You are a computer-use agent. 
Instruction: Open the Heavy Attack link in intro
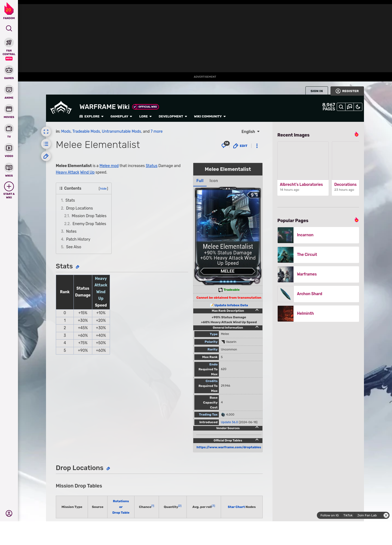tap(68, 172)
